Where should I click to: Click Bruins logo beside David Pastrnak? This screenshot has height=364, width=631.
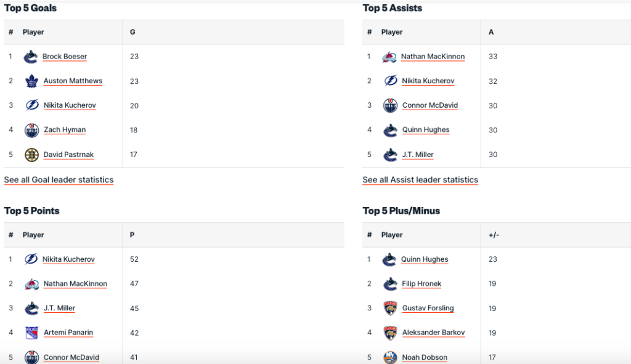point(31,155)
